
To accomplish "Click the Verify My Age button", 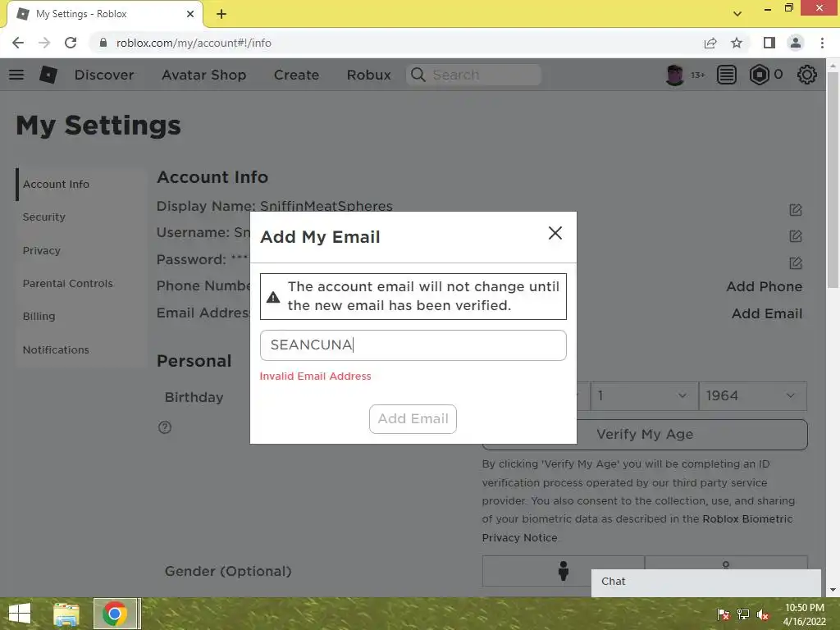I will point(645,435).
